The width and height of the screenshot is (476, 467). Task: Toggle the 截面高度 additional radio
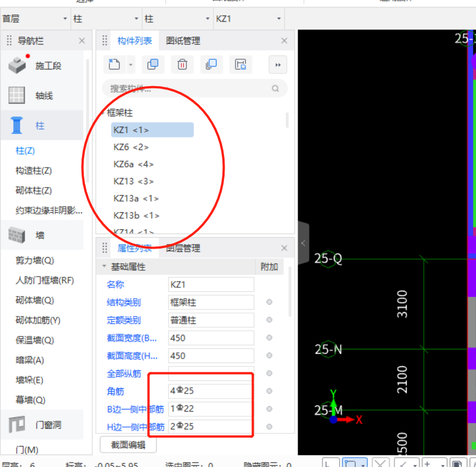[x=269, y=355]
